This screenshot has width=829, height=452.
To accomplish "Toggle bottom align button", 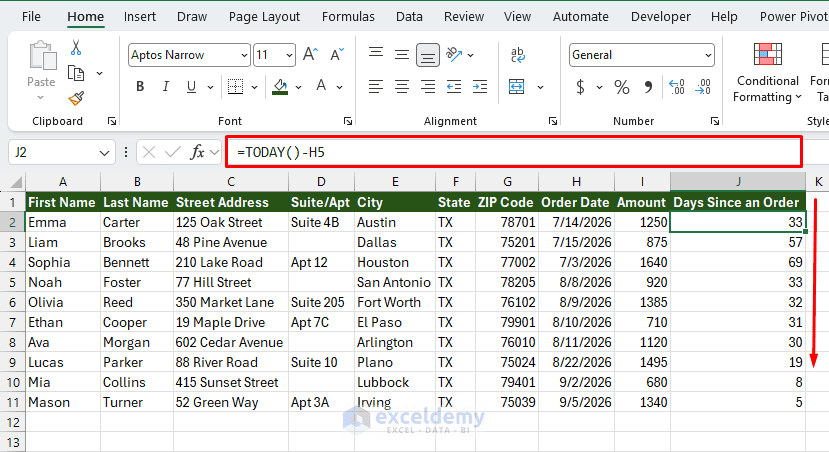I will 428,54.
